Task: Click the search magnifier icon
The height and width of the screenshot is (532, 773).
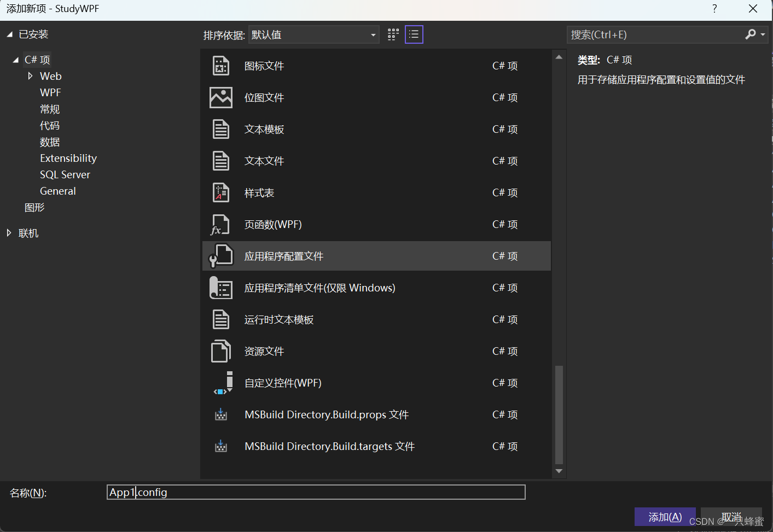Action: click(x=750, y=34)
